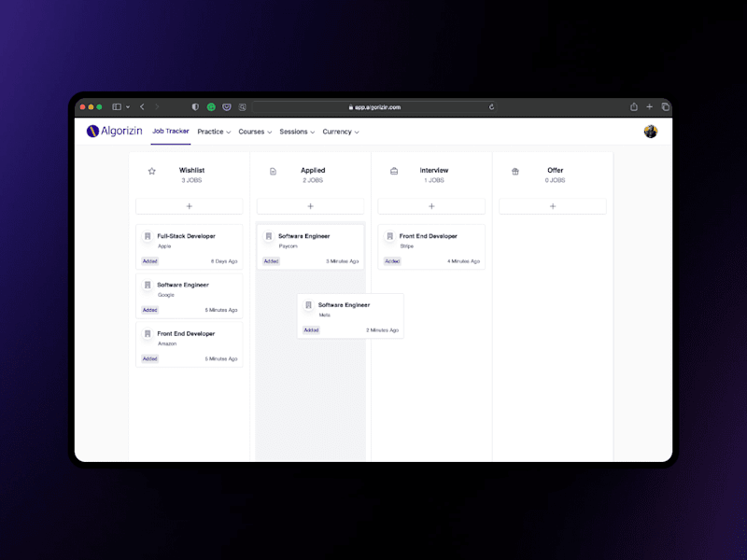Click the '3 JOBS' count under Wishlist

coord(191,180)
